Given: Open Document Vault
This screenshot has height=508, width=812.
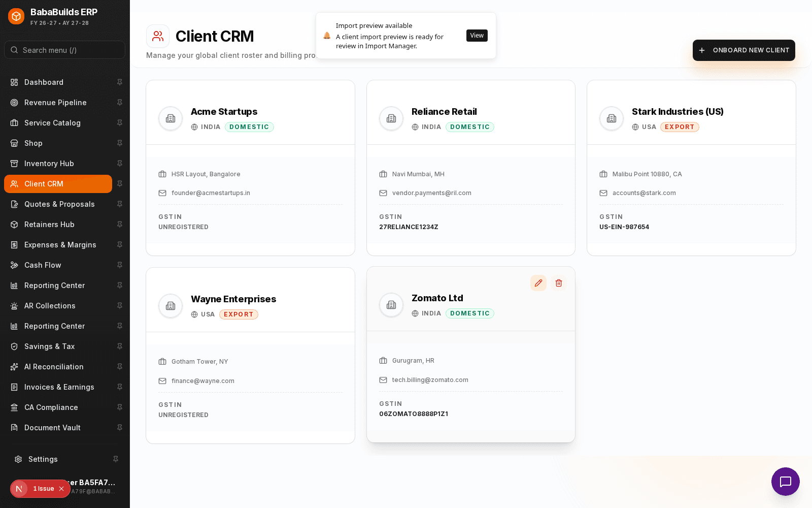Looking at the screenshot, I should pos(58,428).
